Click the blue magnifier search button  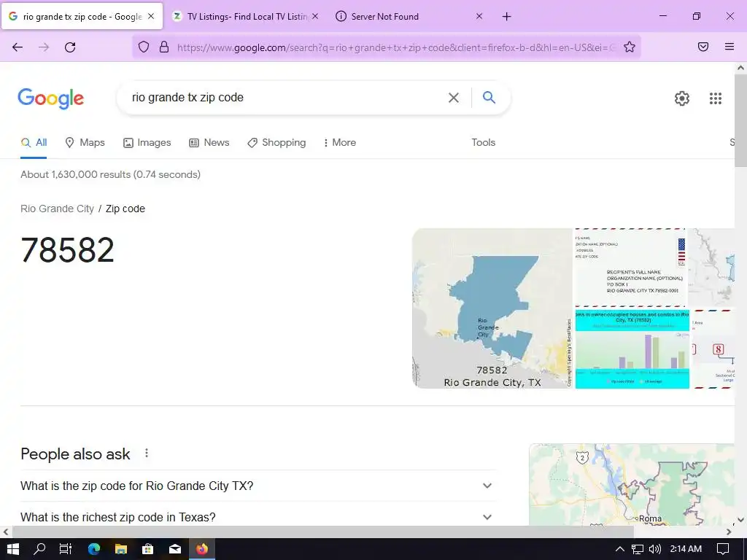(x=489, y=98)
